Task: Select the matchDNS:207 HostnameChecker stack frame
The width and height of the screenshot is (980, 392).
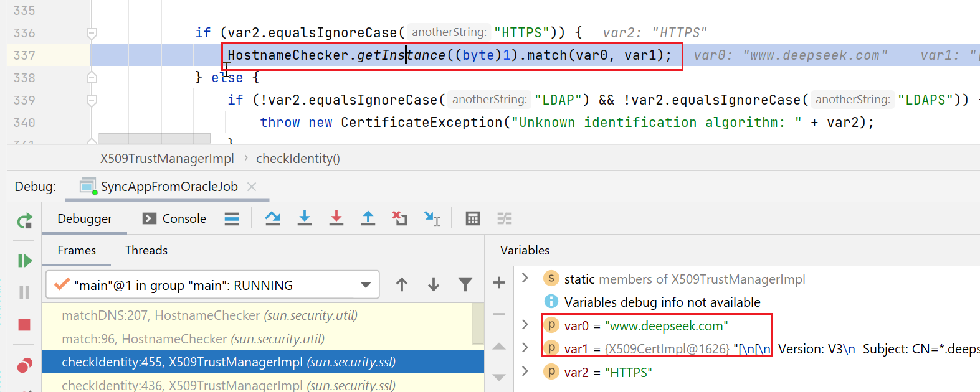Action: click(x=209, y=315)
